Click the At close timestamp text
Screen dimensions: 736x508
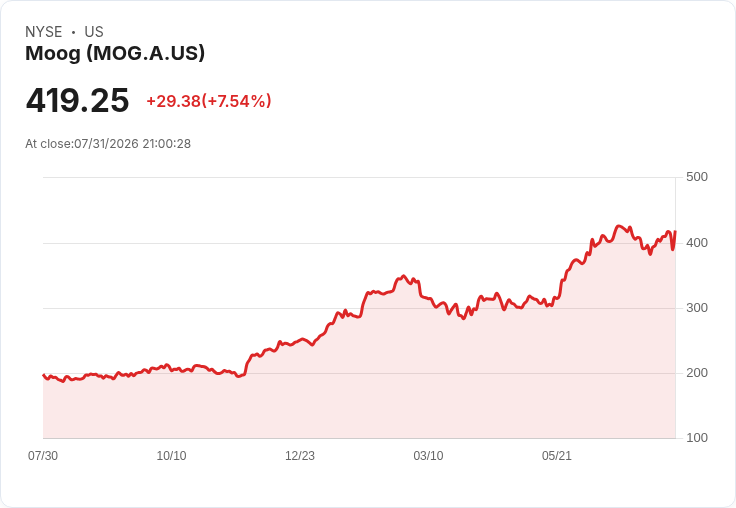tap(108, 144)
